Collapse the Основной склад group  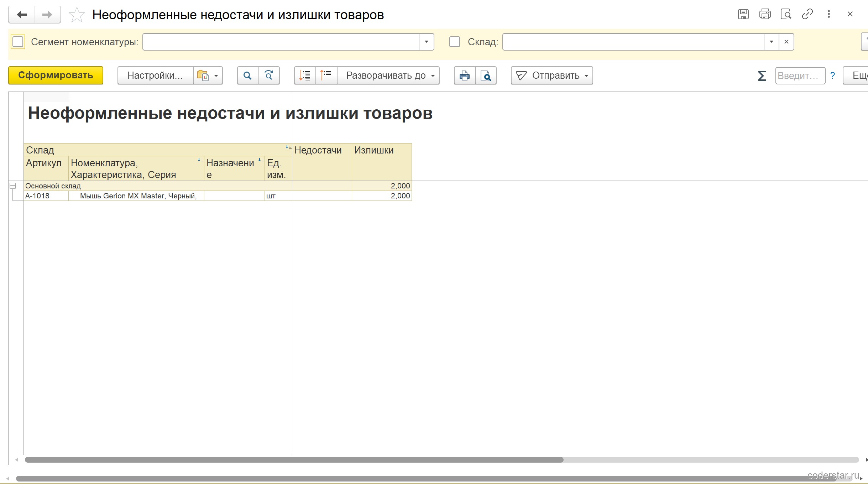12,186
